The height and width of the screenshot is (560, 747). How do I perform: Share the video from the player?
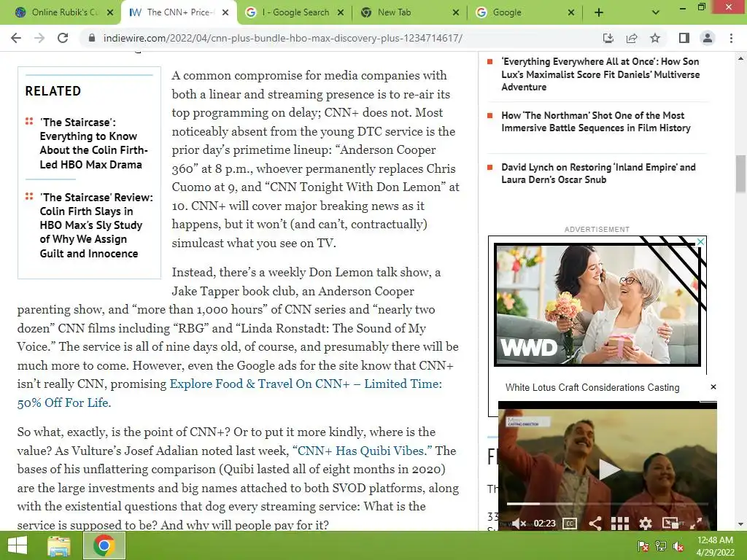pyautogui.click(x=595, y=524)
